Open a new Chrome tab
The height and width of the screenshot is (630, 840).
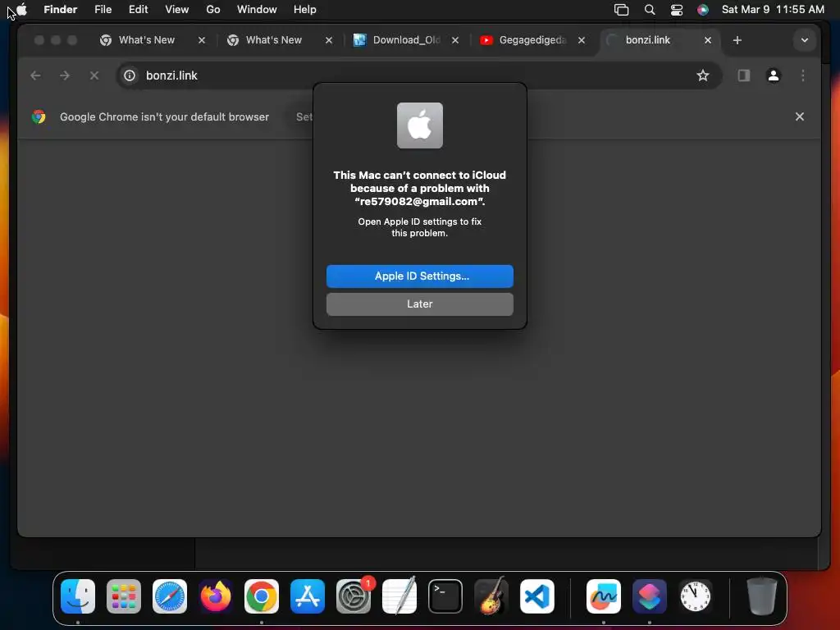[737, 40]
